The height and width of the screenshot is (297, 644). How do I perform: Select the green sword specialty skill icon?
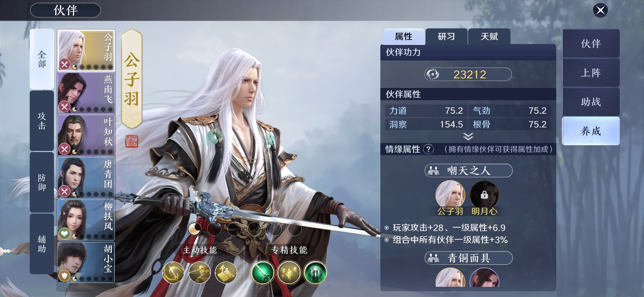262,273
